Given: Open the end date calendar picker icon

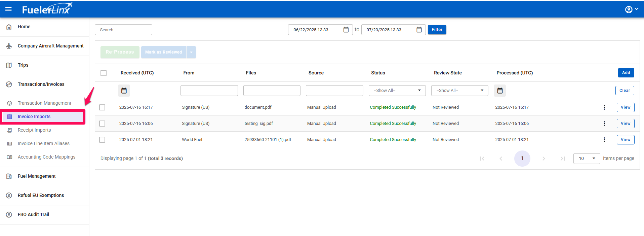Looking at the screenshot, I should (x=419, y=30).
